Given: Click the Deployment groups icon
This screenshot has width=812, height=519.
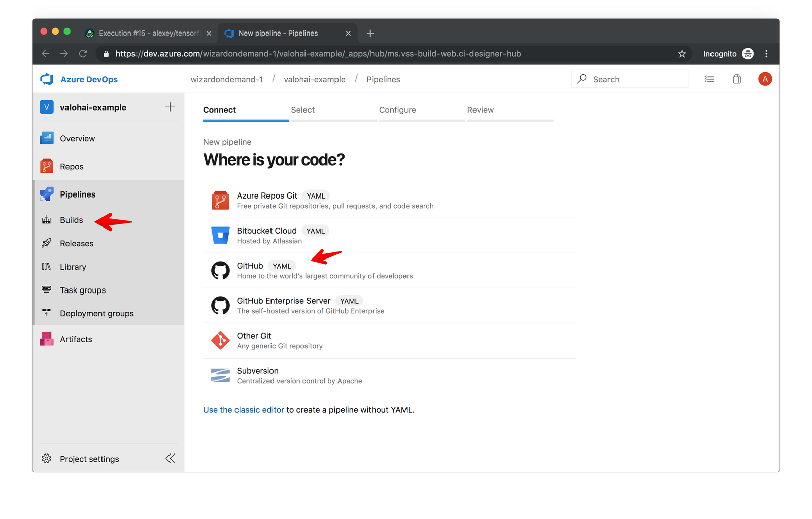Looking at the screenshot, I should pyautogui.click(x=47, y=313).
